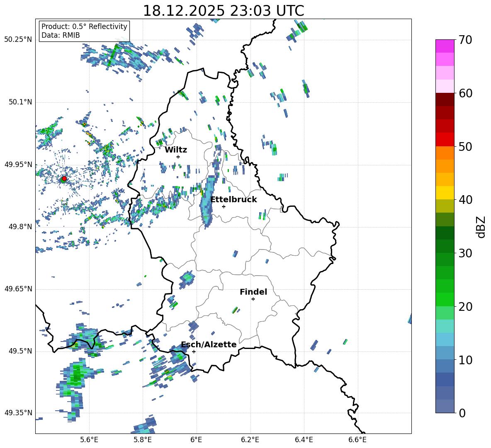Image resolution: width=491 pixels, height=448 pixels.
Task: Click the Wiltz station cross marker
Action: [178, 157]
